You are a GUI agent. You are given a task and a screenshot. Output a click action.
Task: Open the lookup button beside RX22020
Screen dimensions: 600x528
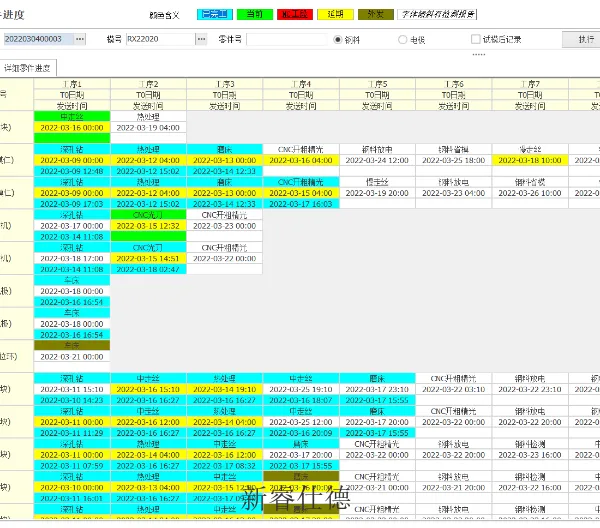click(201, 39)
